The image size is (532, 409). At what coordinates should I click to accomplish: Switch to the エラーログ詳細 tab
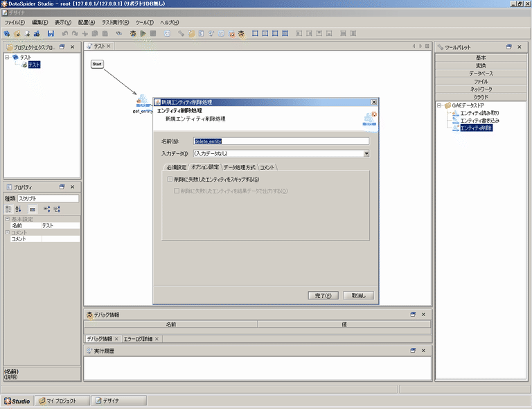point(138,339)
